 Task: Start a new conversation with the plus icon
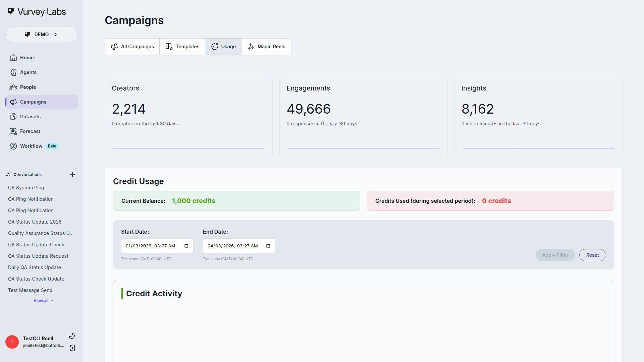pos(72,174)
